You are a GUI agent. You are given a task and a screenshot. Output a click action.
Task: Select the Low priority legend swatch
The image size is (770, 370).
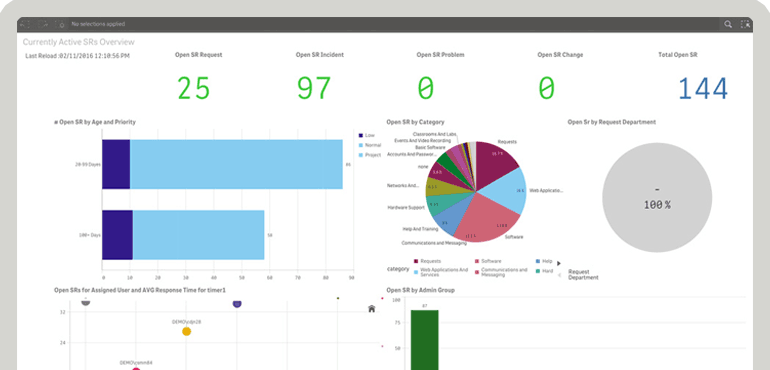coord(361,135)
